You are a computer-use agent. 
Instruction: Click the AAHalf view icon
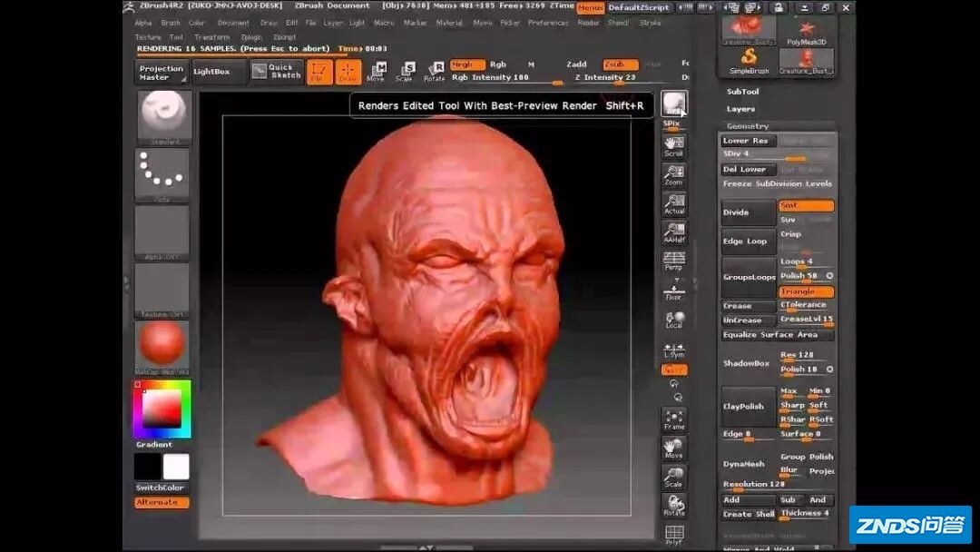click(673, 232)
